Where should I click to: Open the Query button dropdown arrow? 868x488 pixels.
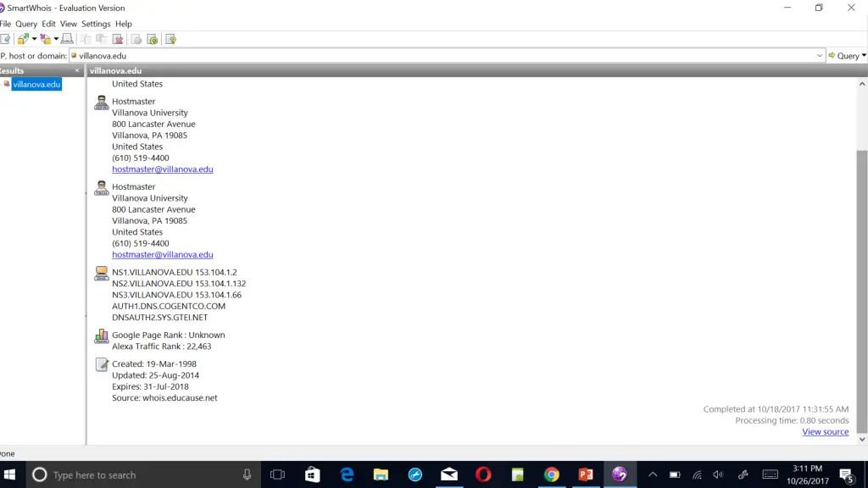pos(864,55)
